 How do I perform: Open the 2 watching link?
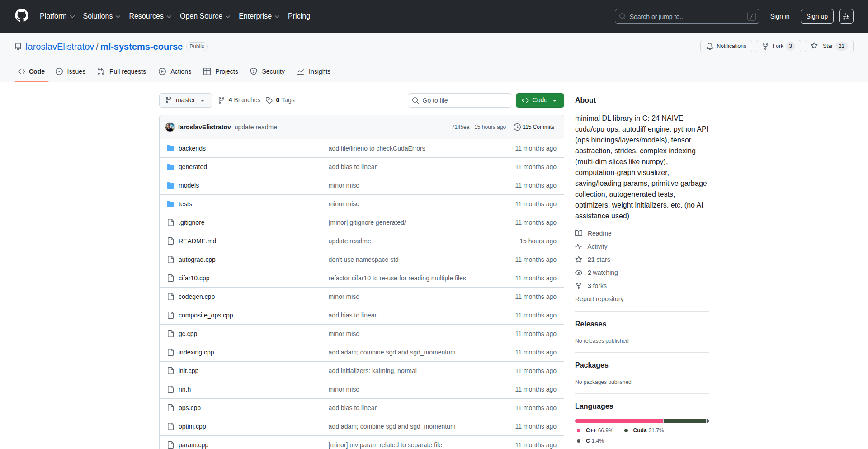602,273
